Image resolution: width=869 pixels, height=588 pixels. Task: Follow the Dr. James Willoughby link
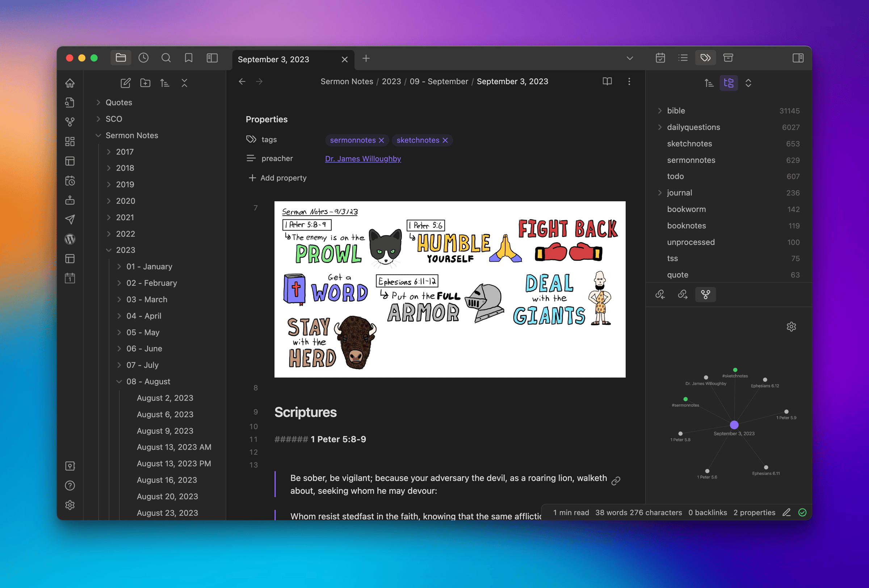coord(363,159)
